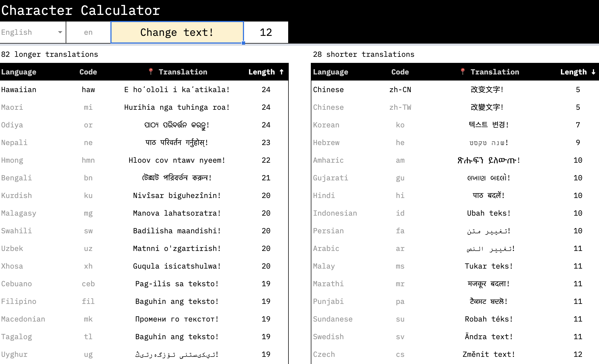Click the ascending sort arrow on Length
The width and height of the screenshot is (599, 364).
click(282, 72)
